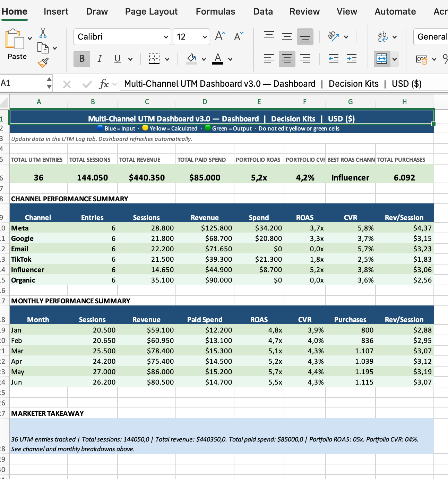Align text right

[305, 59]
